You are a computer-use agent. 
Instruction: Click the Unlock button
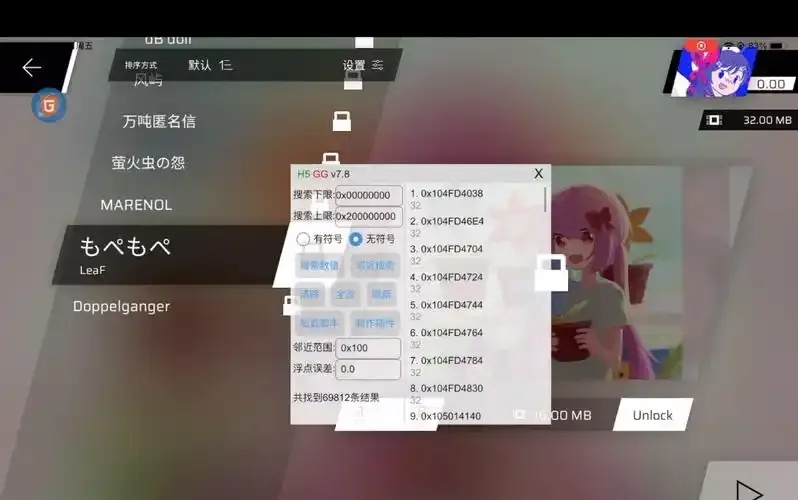tap(652, 415)
